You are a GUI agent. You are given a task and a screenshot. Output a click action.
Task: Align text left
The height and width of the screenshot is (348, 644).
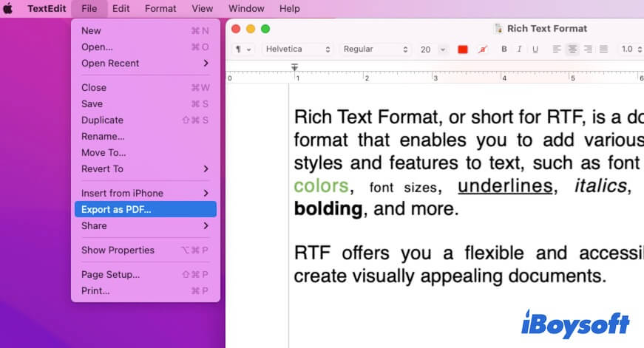(x=556, y=50)
